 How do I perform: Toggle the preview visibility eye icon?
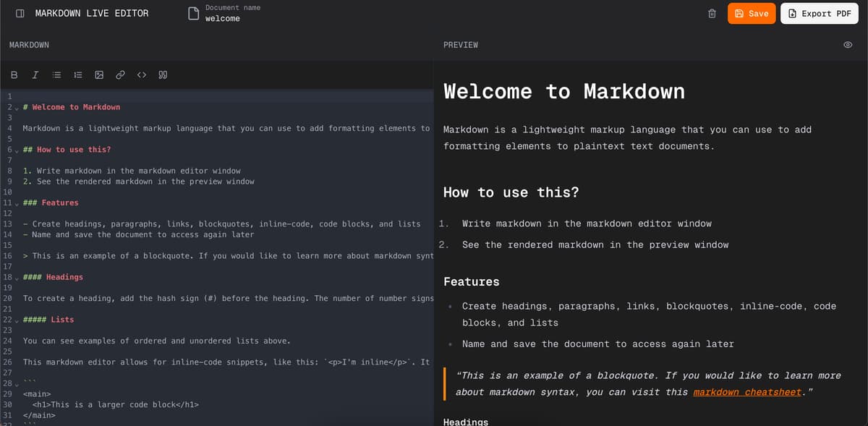coord(848,45)
